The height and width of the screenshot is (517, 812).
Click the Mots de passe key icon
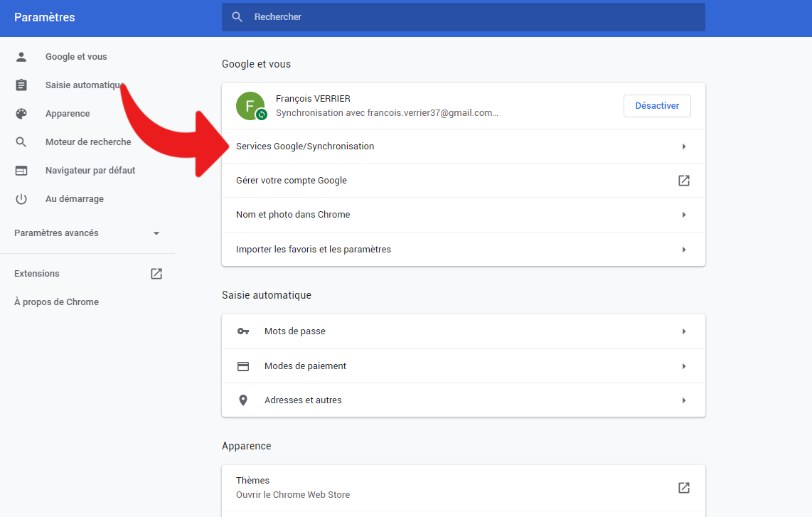pyautogui.click(x=243, y=331)
